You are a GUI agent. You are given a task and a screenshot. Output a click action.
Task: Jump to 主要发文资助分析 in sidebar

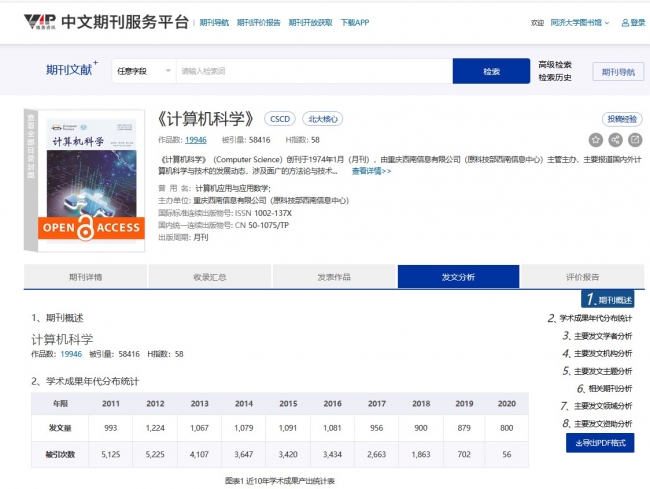[x=597, y=423]
